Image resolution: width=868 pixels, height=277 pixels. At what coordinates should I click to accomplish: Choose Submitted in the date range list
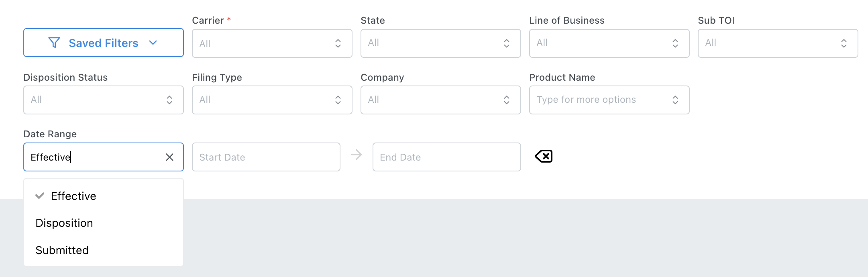point(62,251)
